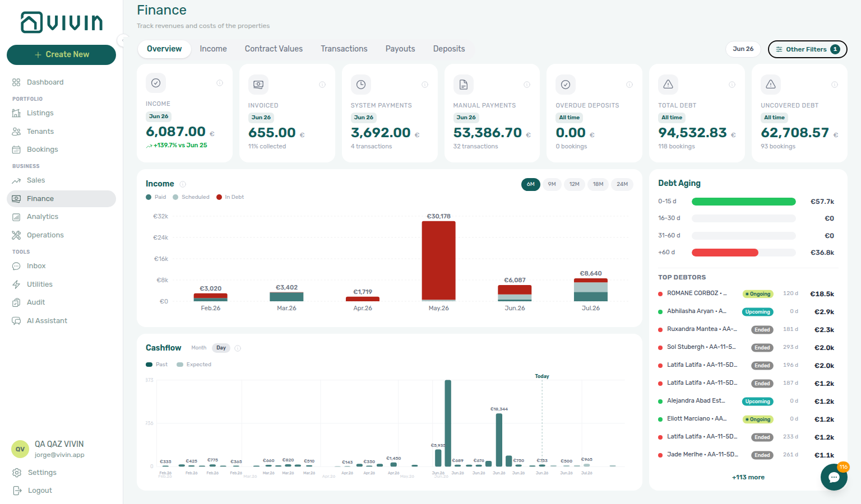Select the 6M income range

tap(531, 184)
